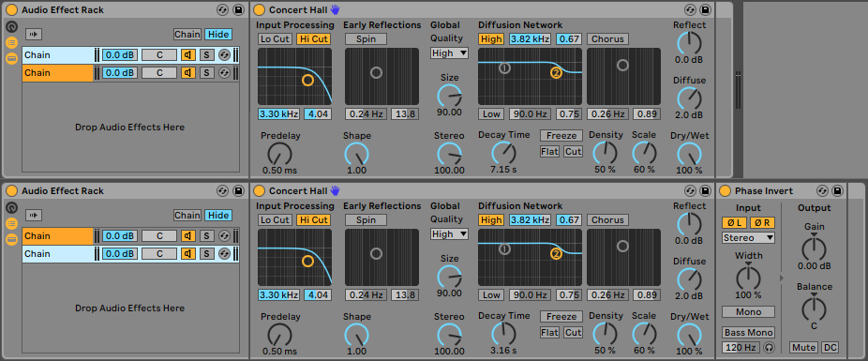Click 3.82 kHz field in lower Diffusion Network
The height and width of the screenshot is (361, 868).
531,219
